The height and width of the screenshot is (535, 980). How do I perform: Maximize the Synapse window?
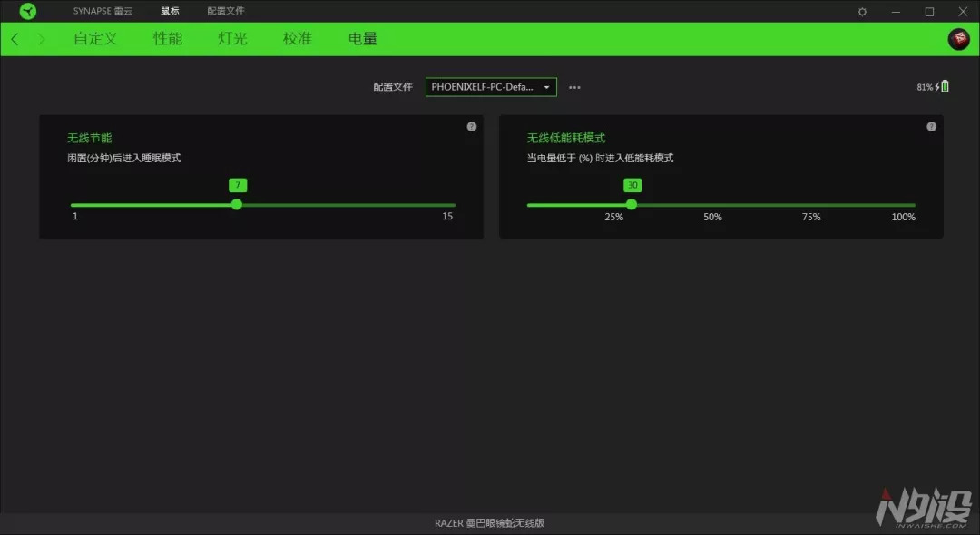click(x=929, y=11)
